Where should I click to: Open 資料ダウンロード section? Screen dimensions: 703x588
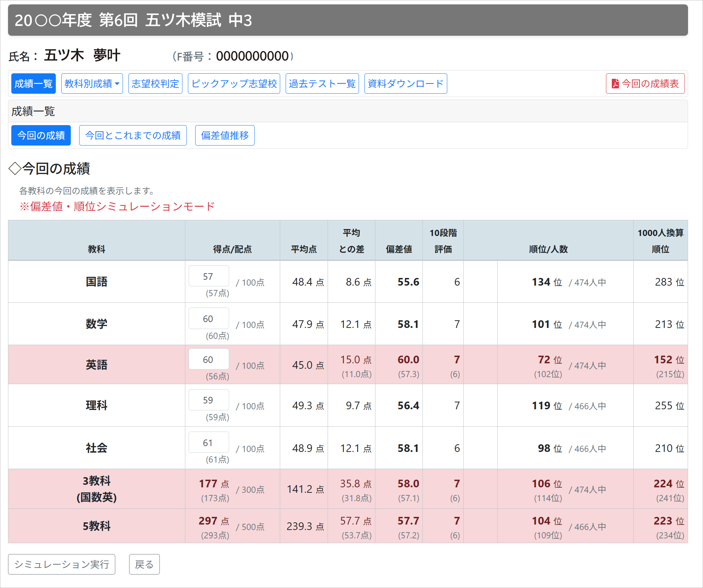[405, 84]
